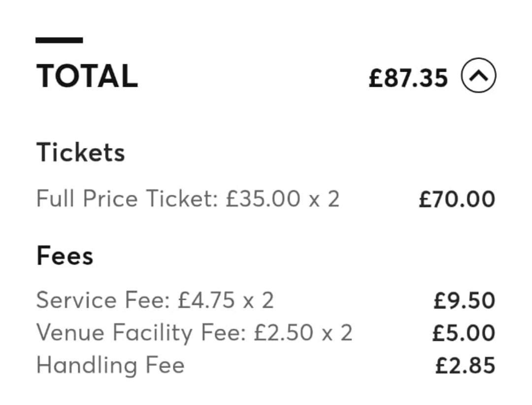The image size is (532, 405).
Task: Select the £87.35 total amount
Action: point(408,78)
